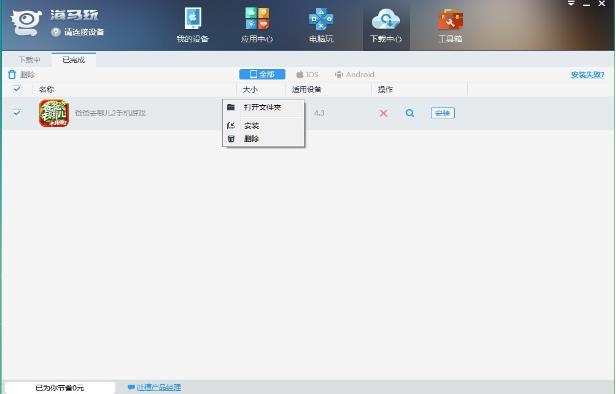Toggle the select-all checkbox in header
616x394 pixels.
tap(17, 89)
